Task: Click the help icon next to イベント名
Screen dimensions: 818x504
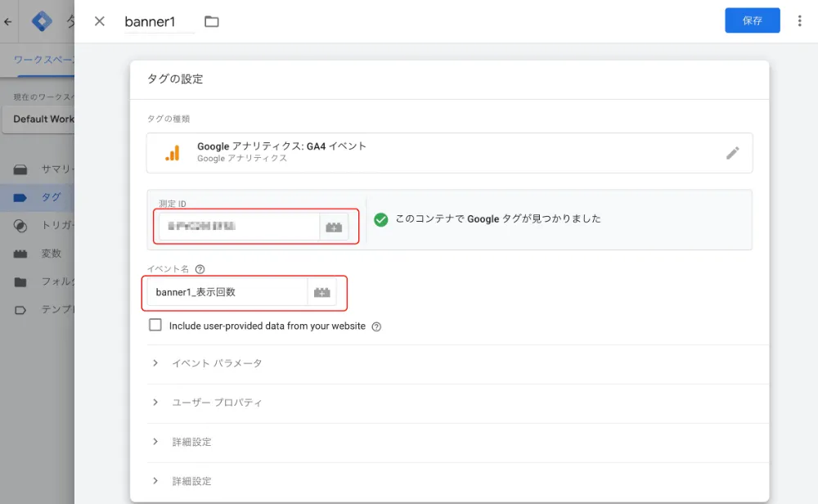Action: [200, 269]
